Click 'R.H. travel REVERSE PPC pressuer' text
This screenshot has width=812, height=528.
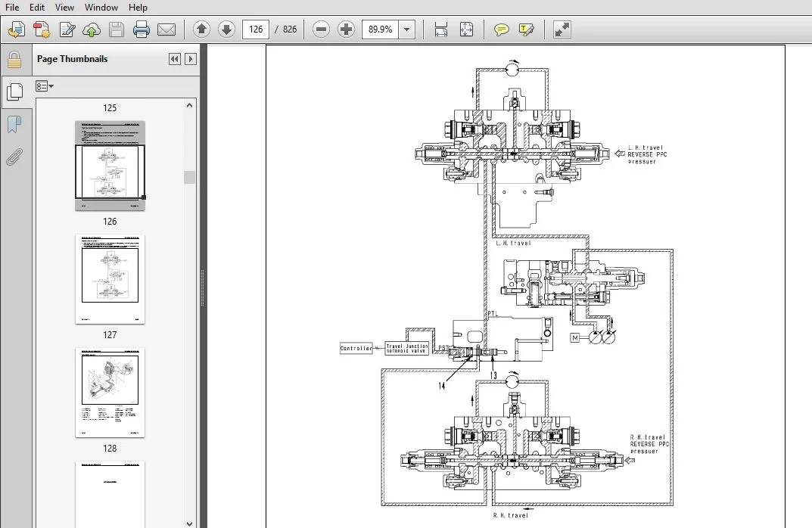point(649,444)
